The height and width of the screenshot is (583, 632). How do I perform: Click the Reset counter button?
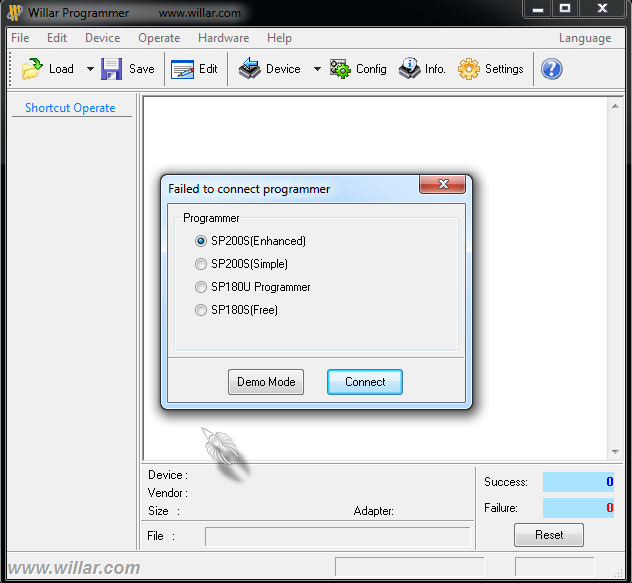coord(549,535)
